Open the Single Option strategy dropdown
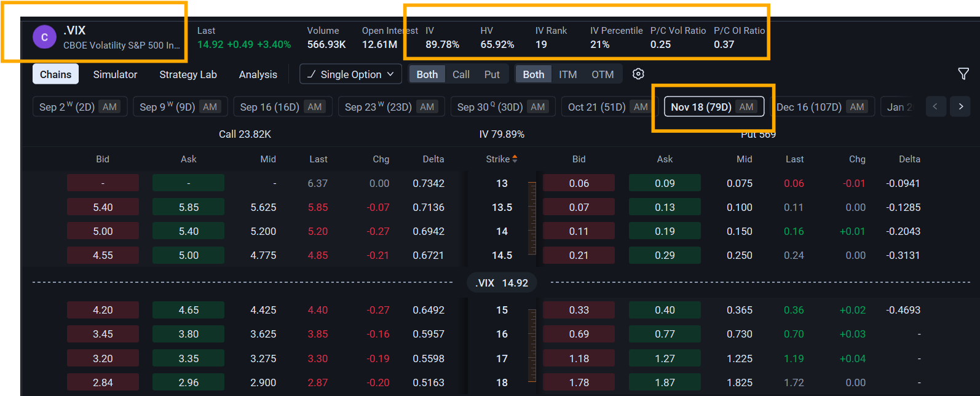Screen dimensions: 980x396 350,74
